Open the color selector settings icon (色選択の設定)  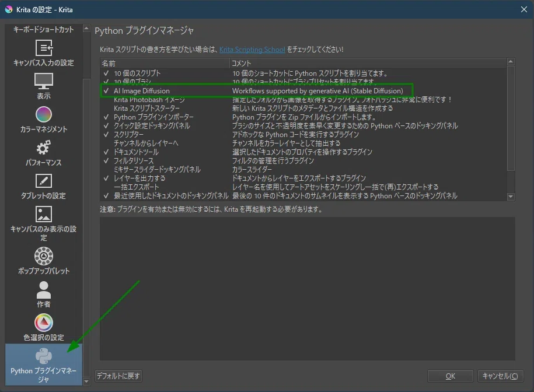tap(44, 322)
